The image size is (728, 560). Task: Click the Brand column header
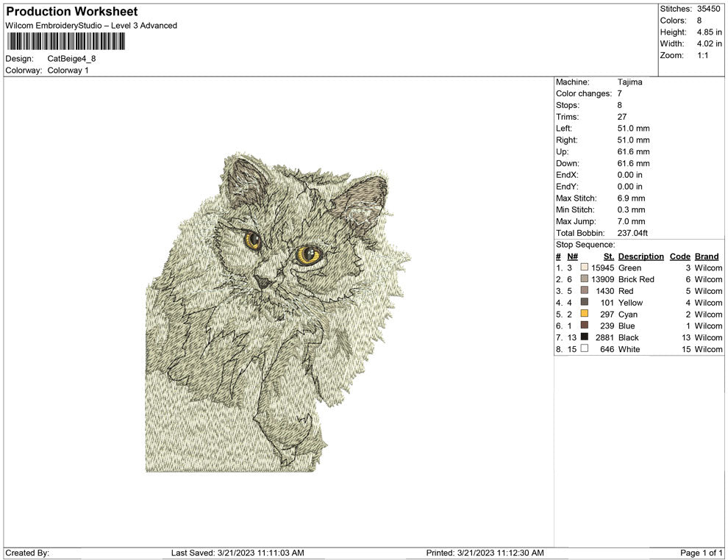pyautogui.click(x=707, y=256)
